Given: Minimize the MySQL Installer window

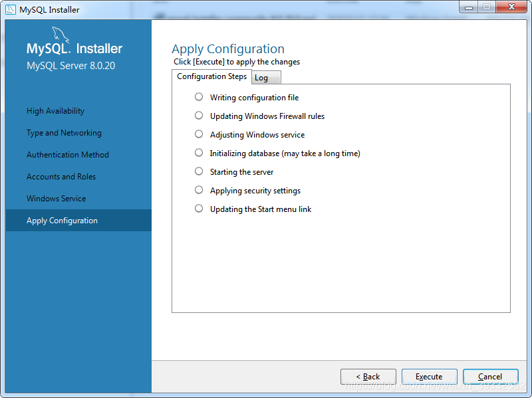Looking at the screenshot, I should pos(469,7).
